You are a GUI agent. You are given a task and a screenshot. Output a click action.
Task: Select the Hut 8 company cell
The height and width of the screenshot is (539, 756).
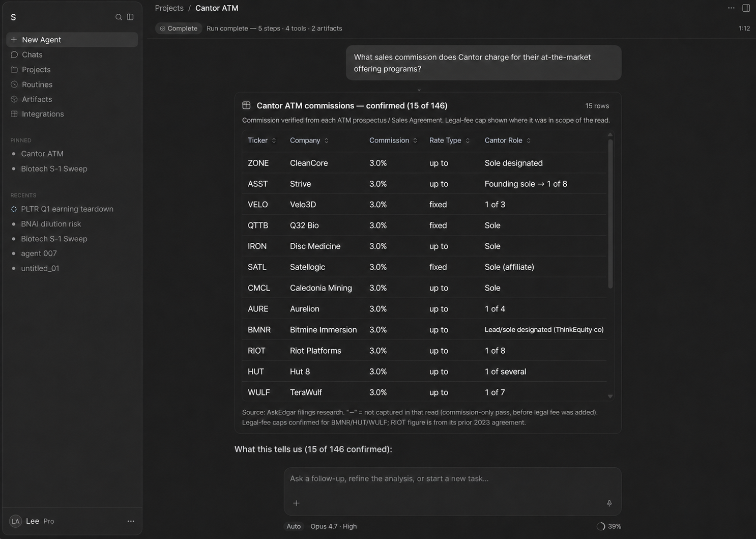tap(300, 372)
